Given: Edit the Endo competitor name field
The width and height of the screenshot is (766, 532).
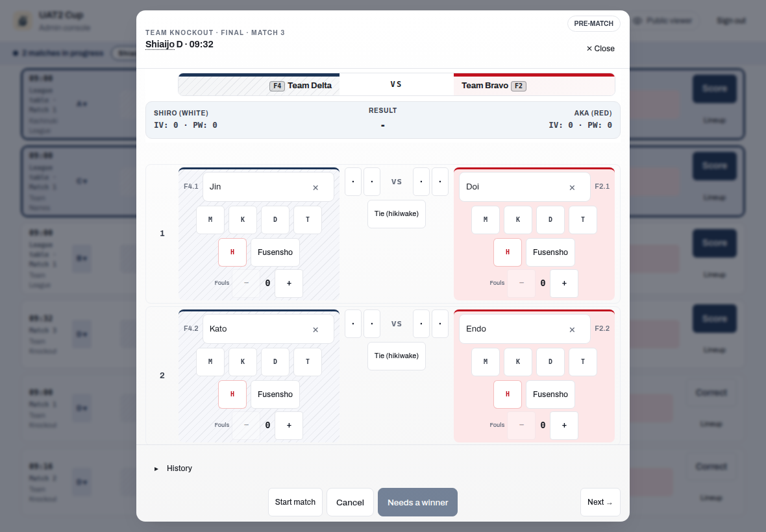Looking at the screenshot, I should coord(525,329).
